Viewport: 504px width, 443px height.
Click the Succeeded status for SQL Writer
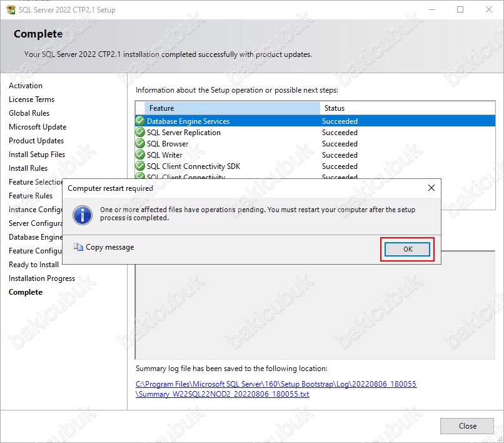point(340,155)
